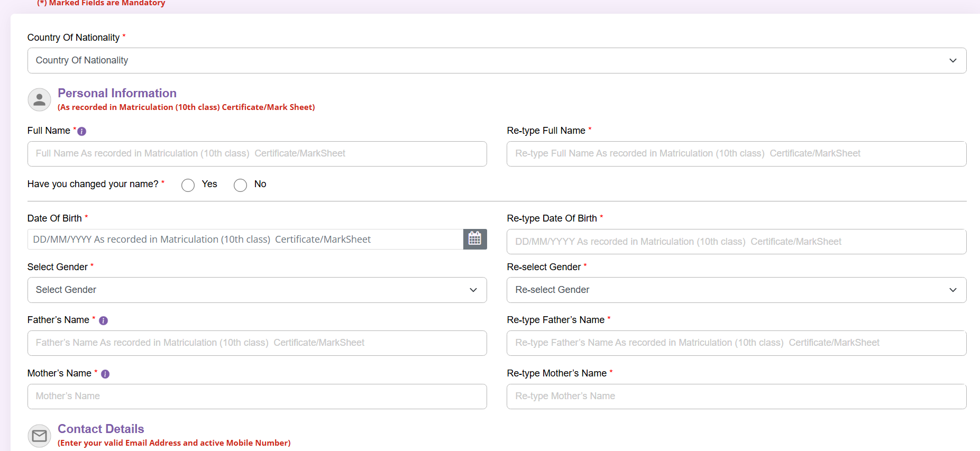Expand the Select Gender dropdown
Screen dimensions: 980x451
pos(257,290)
